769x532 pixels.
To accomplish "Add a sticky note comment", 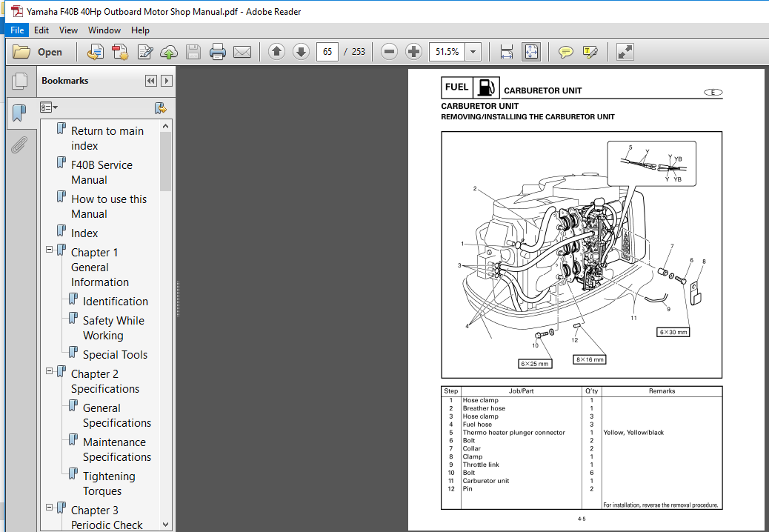I will coord(565,51).
